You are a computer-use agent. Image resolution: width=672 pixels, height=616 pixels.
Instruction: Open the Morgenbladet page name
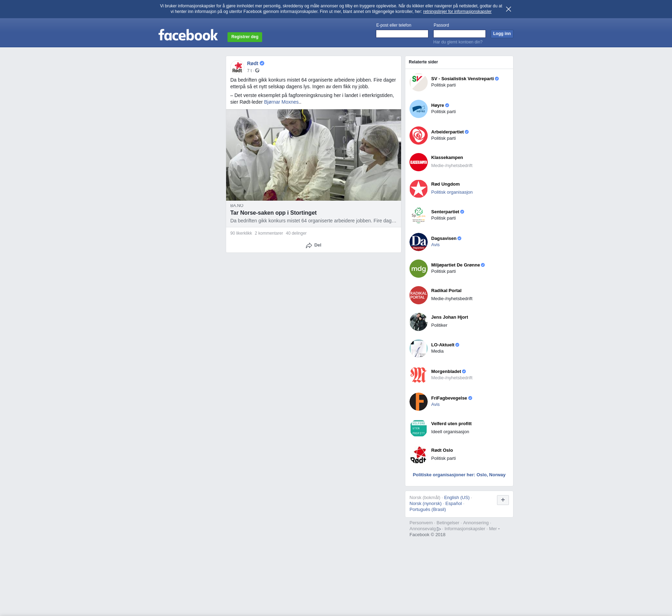[x=446, y=372]
